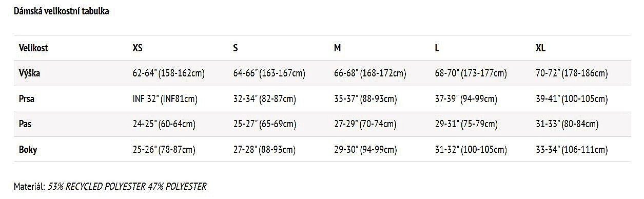This screenshot has width=644, height=199.
Task: Click S chest value 32-34" (82-87cm)
Action: (264, 99)
